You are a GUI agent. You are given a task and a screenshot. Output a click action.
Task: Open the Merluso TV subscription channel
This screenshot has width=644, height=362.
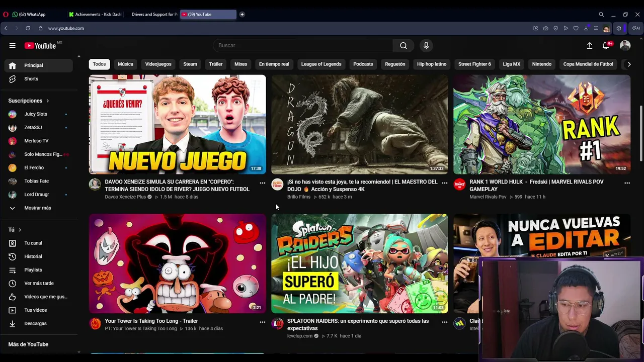click(39, 141)
